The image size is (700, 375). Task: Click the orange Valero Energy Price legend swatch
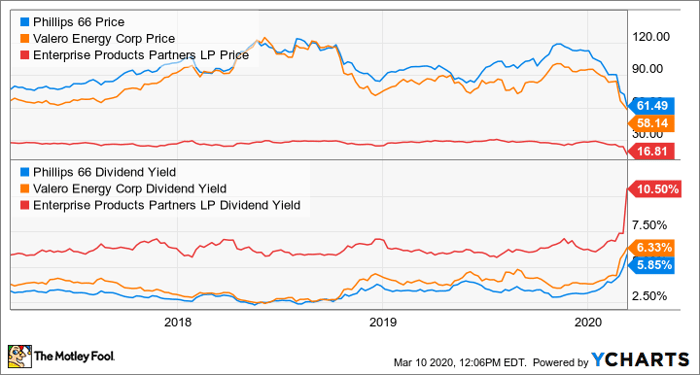pos(24,38)
